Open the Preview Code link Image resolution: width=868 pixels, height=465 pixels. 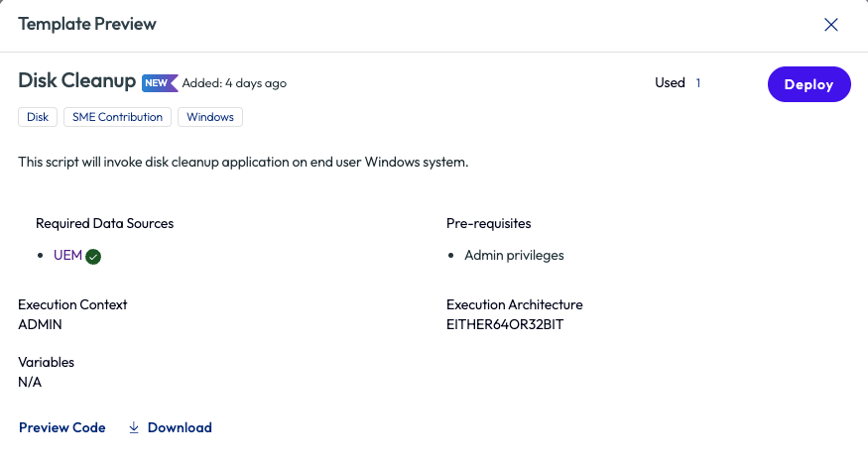[x=62, y=427]
